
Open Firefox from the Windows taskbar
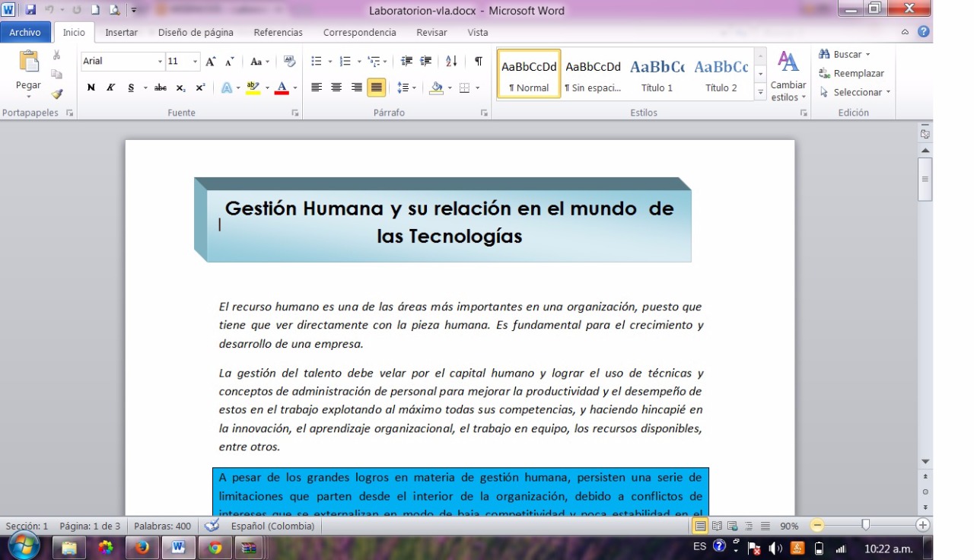pos(142,547)
